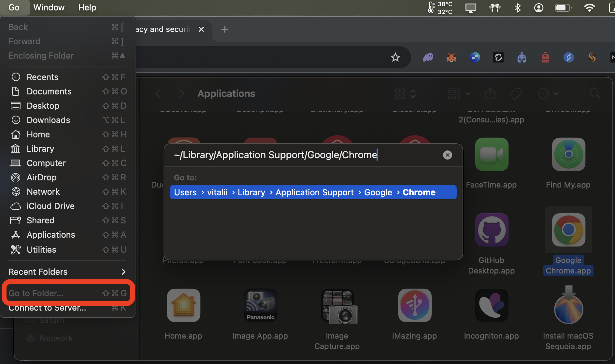Click Finder share icon
The width and height of the screenshot is (615, 364).
coord(490,94)
